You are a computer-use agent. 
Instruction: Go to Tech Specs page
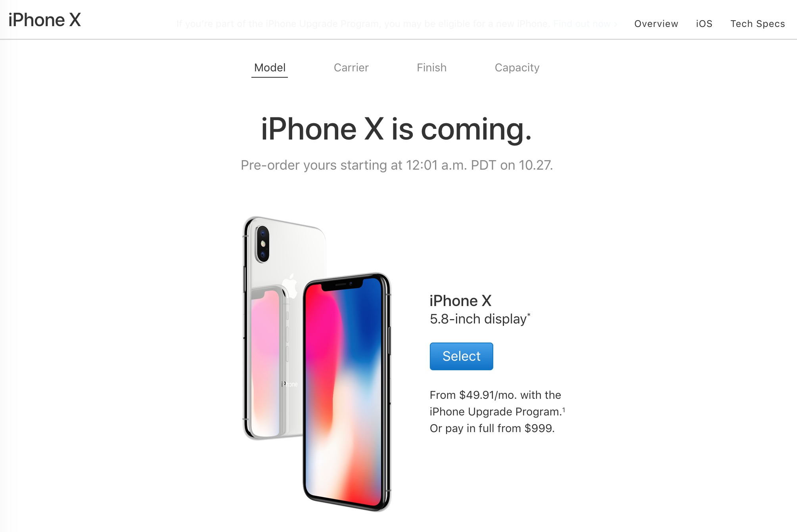(x=758, y=24)
